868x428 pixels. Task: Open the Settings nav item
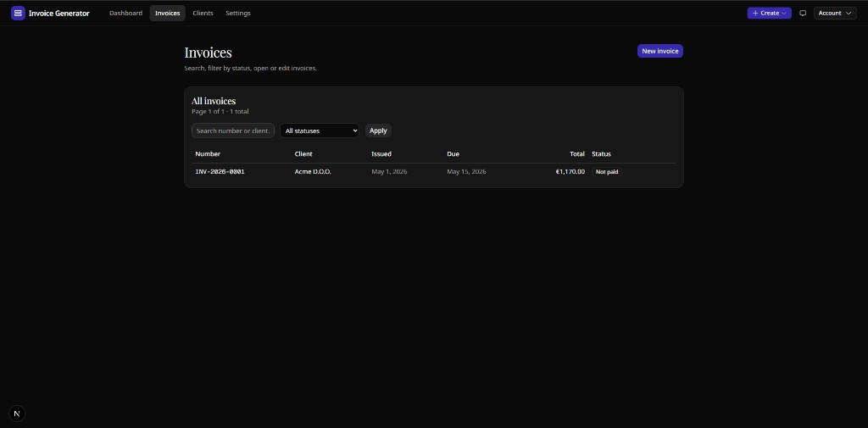(x=238, y=14)
